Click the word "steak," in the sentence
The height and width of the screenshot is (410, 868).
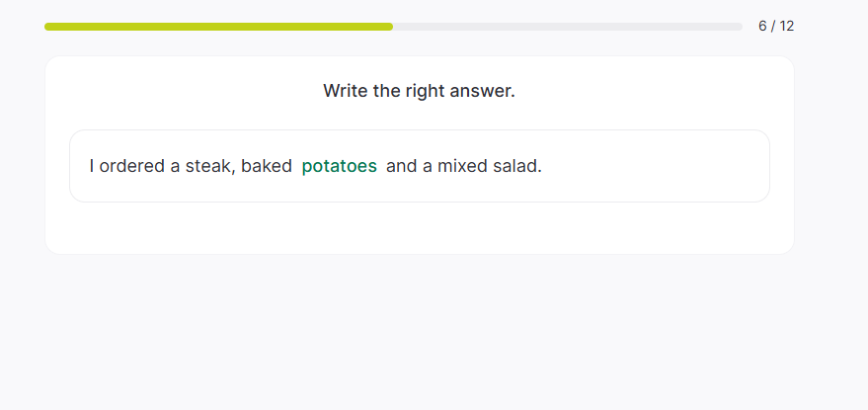[x=210, y=166]
